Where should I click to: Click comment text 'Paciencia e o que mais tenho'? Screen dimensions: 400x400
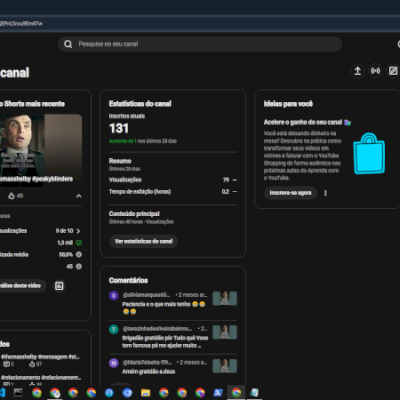click(x=156, y=304)
